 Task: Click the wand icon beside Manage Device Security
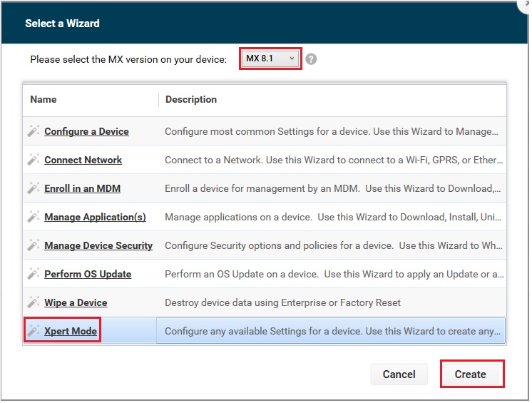[34, 245]
